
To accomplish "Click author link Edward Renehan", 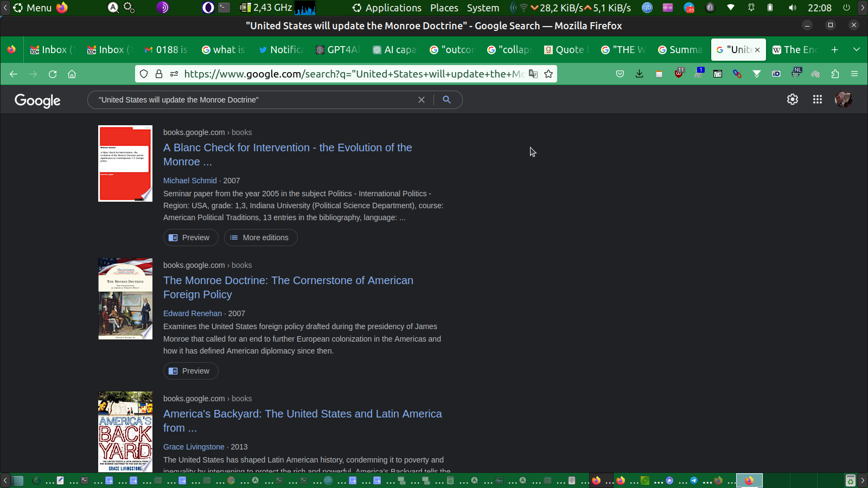I will point(193,313).
